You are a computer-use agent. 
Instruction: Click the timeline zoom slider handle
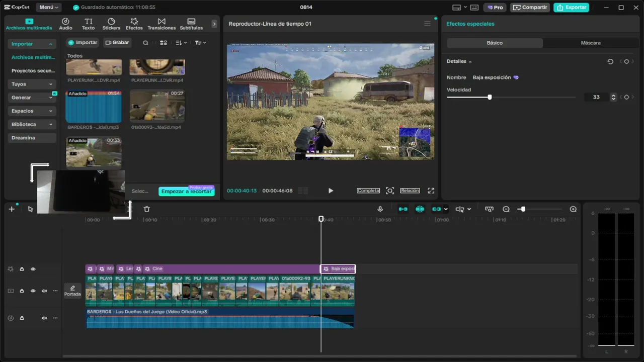pyautogui.click(x=523, y=209)
